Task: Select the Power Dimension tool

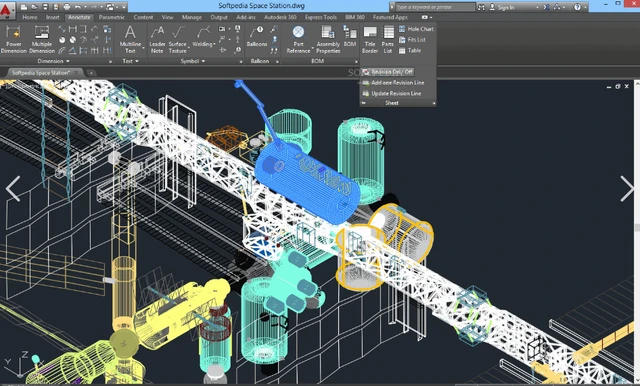Action: pyautogui.click(x=13, y=39)
